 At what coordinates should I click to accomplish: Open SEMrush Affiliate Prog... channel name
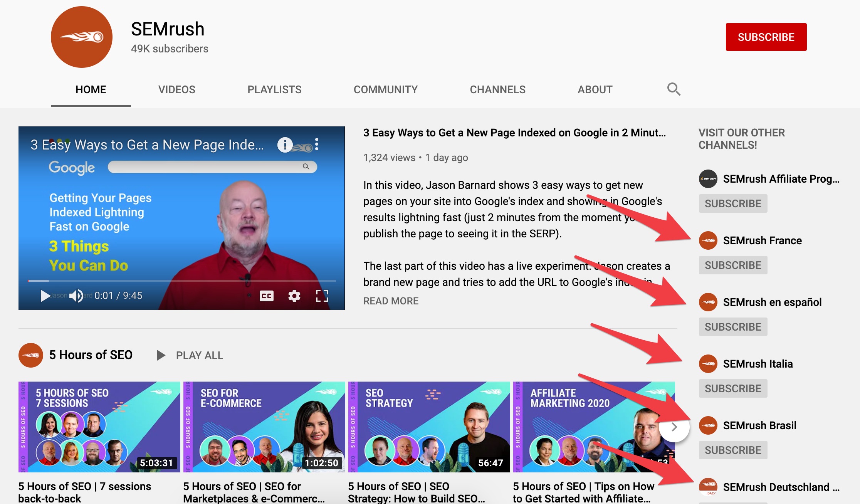pyautogui.click(x=781, y=179)
